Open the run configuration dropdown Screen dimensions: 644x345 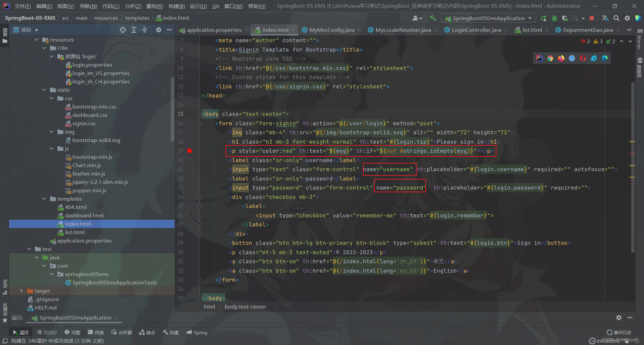(x=488, y=18)
